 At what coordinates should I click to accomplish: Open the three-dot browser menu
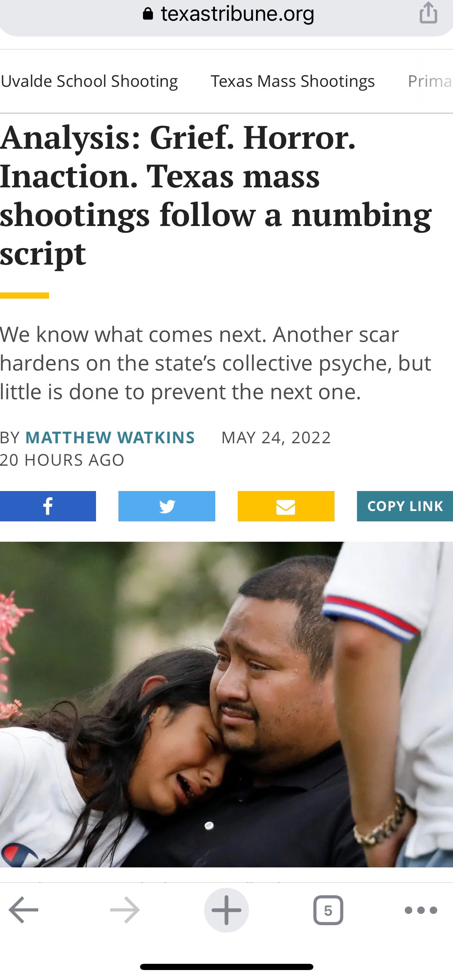[x=421, y=910]
